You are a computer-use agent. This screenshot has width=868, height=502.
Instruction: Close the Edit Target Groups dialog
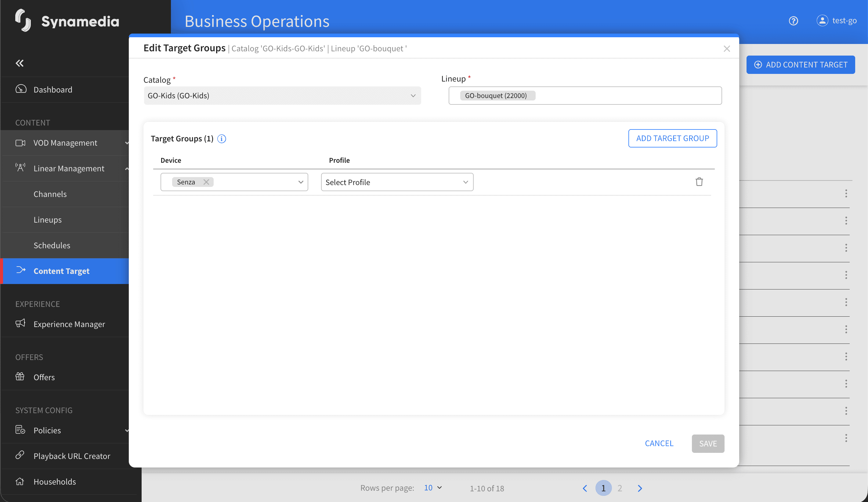(727, 49)
